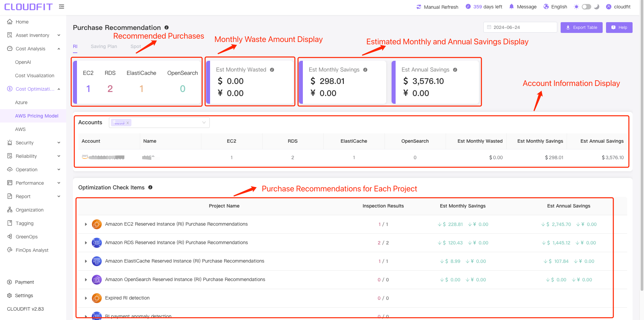Open OpenAI under Cost Analysis
This screenshot has height=320, width=644.
[23, 62]
